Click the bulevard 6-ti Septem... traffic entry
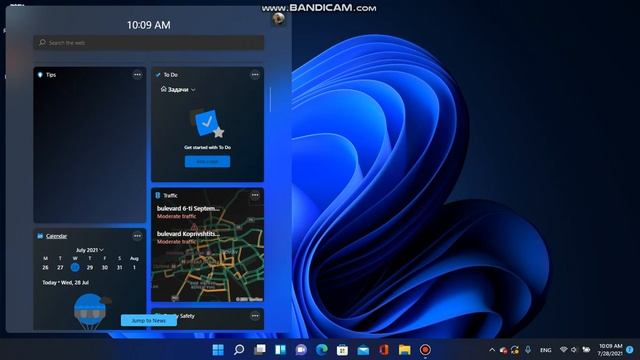Image resolution: width=640 pixels, height=360 pixels. coord(188,212)
